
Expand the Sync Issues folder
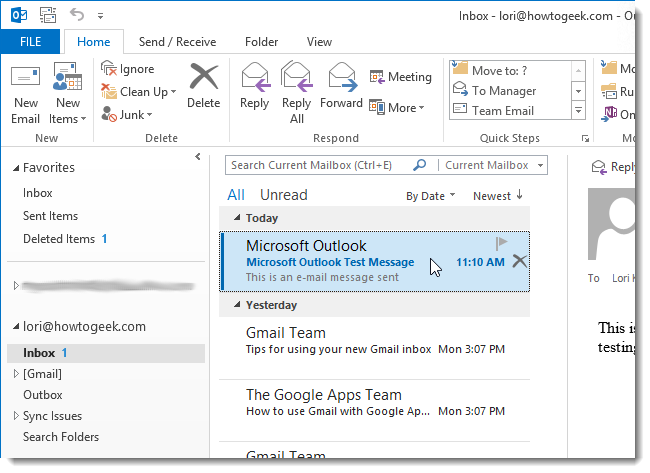pos(16,416)
